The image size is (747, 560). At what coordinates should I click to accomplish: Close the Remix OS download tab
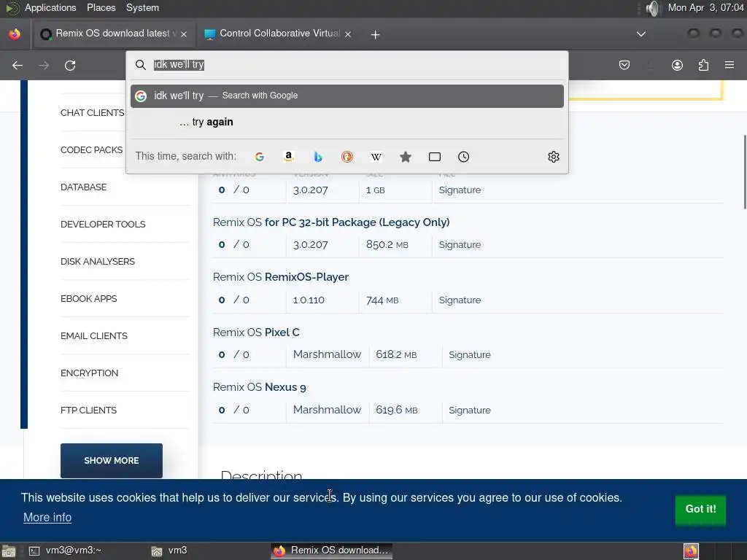[x=184, y=34]
